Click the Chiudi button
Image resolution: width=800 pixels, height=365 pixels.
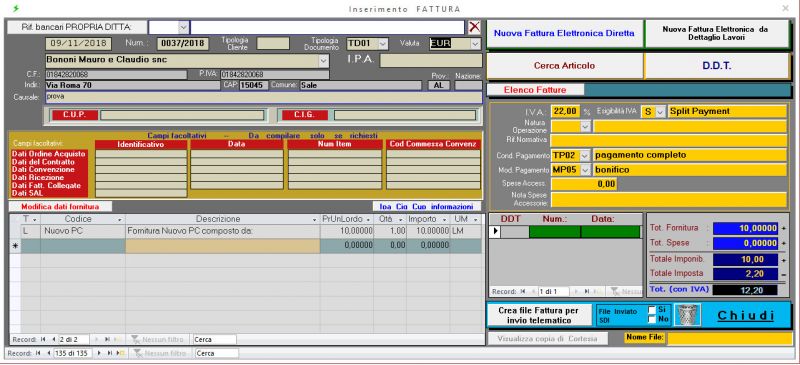(746, 315)
